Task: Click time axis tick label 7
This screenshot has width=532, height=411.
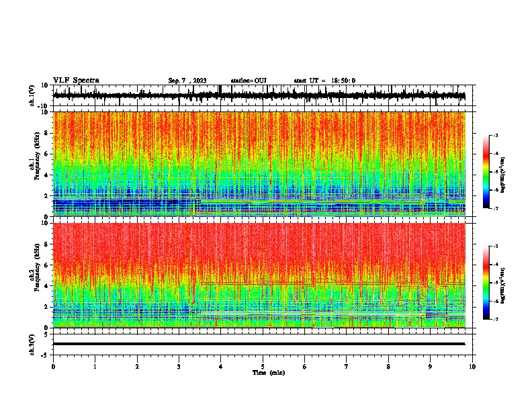Action: click(x=347, y=367)
